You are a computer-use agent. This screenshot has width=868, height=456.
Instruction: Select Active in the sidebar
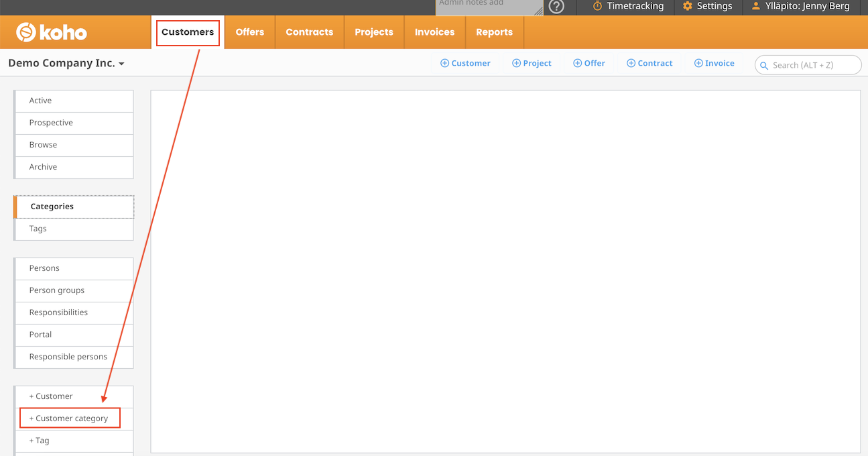click(74, 101)
